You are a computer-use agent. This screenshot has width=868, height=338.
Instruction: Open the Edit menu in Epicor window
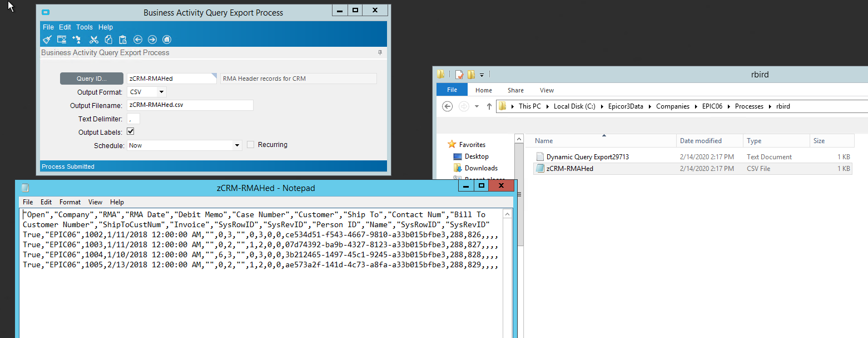(x=65, y=27)
